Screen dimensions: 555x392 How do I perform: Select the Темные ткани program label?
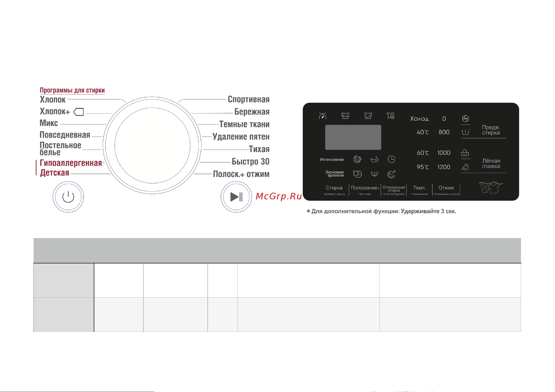pyautogui.click(x=244, y=124)
